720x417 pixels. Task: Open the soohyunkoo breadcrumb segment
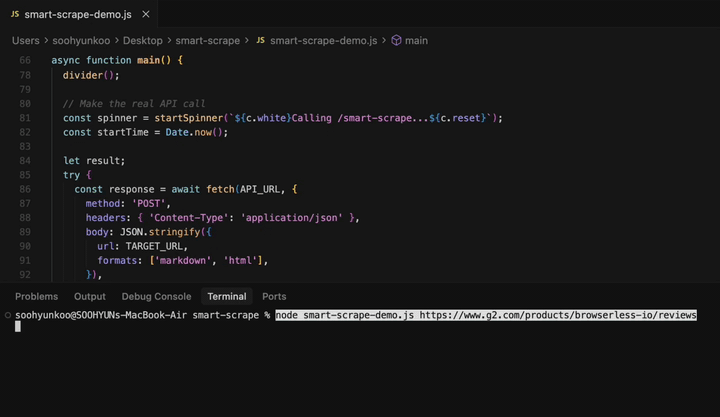tap(81, 40)
